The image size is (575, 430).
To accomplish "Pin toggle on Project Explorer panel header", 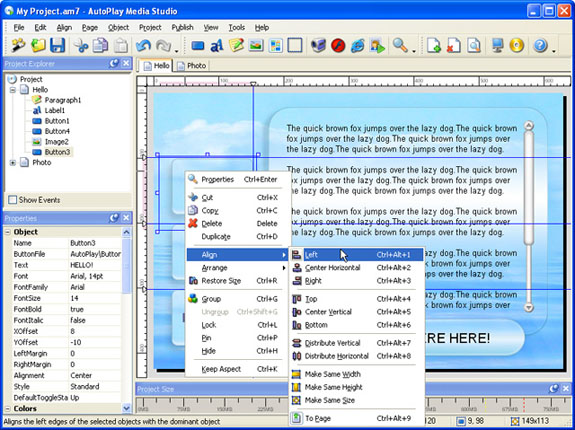I will [114, 63].
